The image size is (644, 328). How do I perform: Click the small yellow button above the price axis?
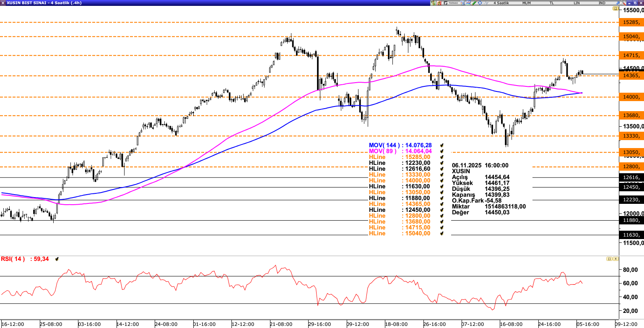click(x=615, y=8)
